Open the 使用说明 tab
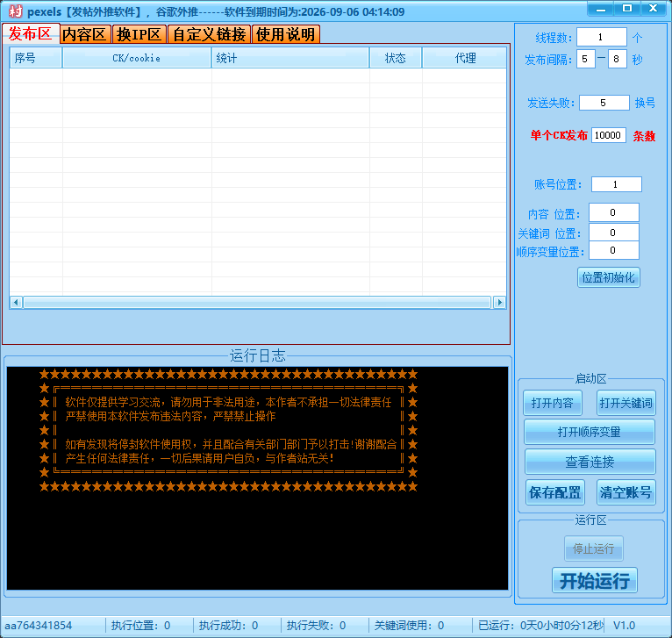Image resolution: width=672 pixels, height=638 pixels. (285, 34)
